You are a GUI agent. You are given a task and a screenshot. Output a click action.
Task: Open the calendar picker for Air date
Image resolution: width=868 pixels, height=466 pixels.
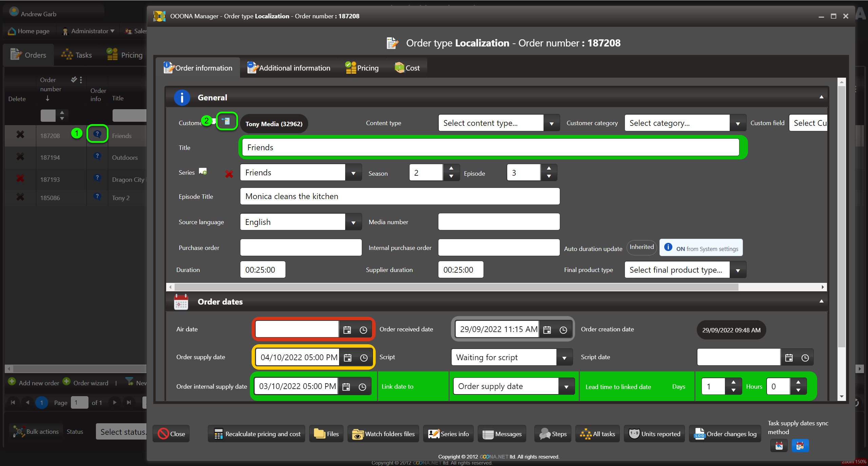pyautogui.click(x=347, y=330)
